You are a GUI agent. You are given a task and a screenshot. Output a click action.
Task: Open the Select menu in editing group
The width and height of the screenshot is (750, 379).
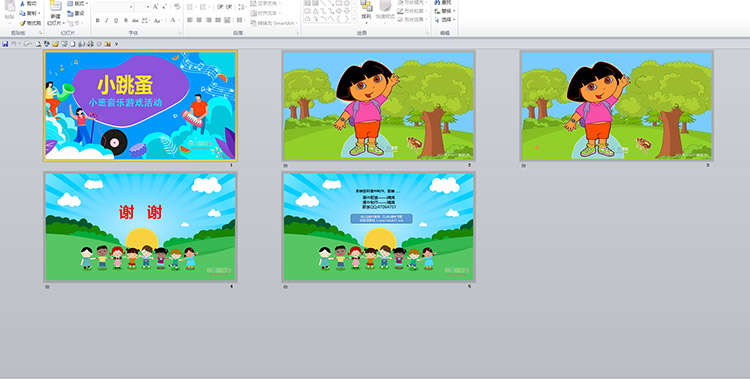[x=445, y=20]
